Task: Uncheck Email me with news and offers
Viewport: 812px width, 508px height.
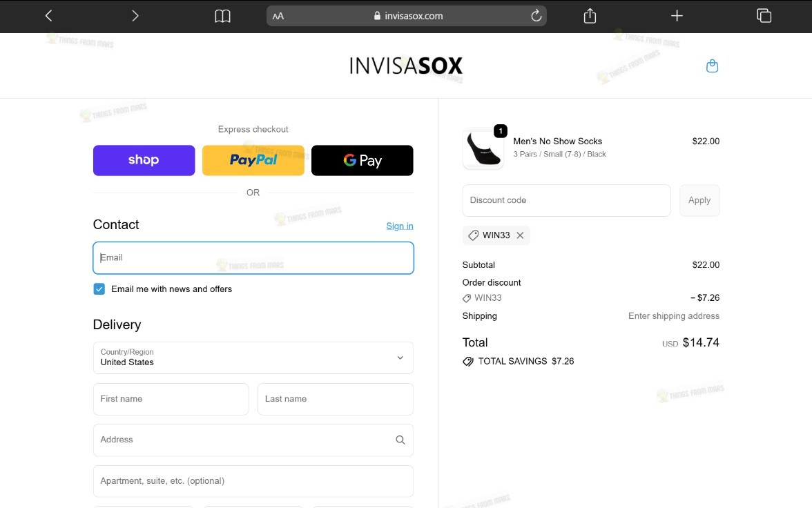Action: pyautogui.click(x=99, y=289)
